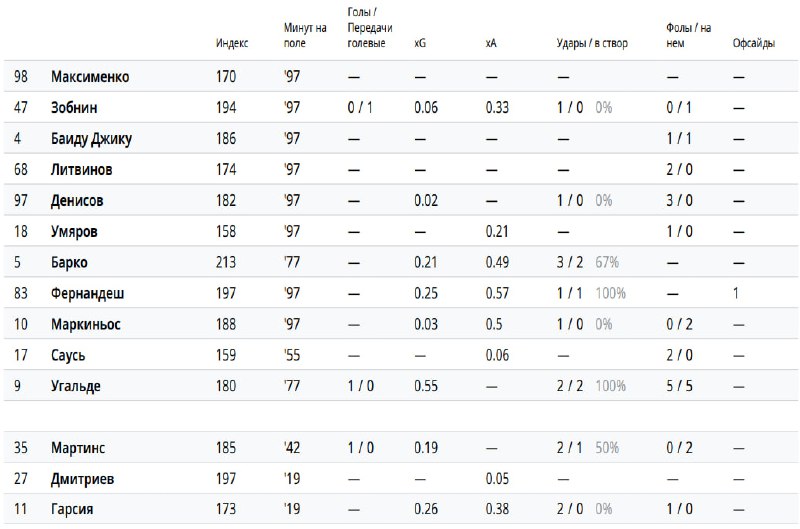Sort table by Индекс column header
The height and width of the screenshot is (529, 800).
pyautogui.click(x=232, y=44)
